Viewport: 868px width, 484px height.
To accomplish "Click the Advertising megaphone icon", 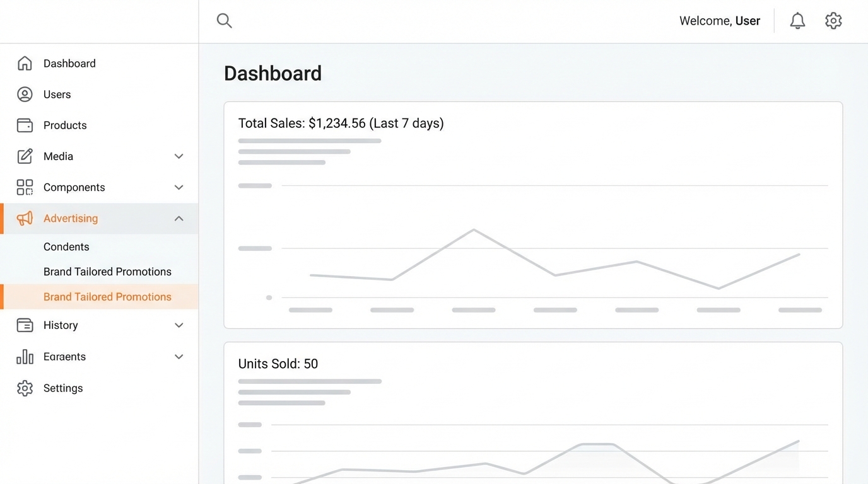I will [25, 218].
